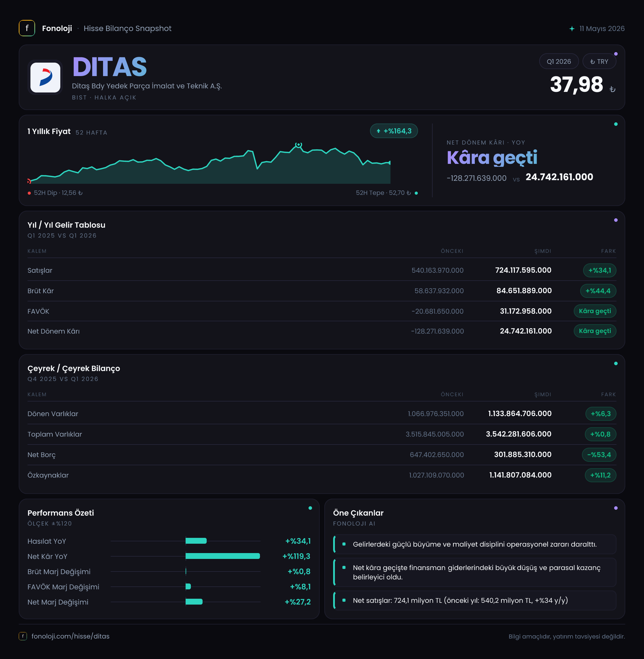Click the Dönen Varlıklar value 1.133.864.706.000
The image size is (644, 659).
(x=520, y=414)
